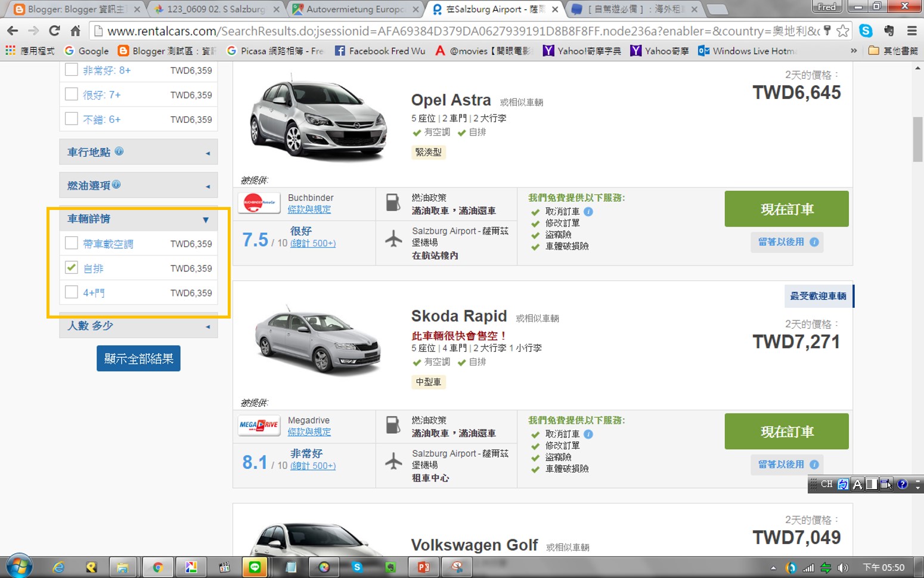Open the Facebook Fred Wu bookmark

380,51
